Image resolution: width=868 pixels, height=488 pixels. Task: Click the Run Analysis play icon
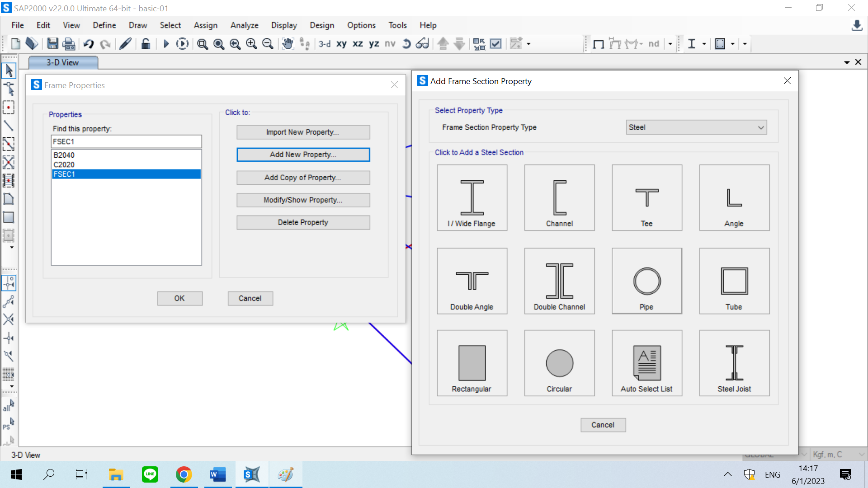pyautogui.click(x=166, y=44)
